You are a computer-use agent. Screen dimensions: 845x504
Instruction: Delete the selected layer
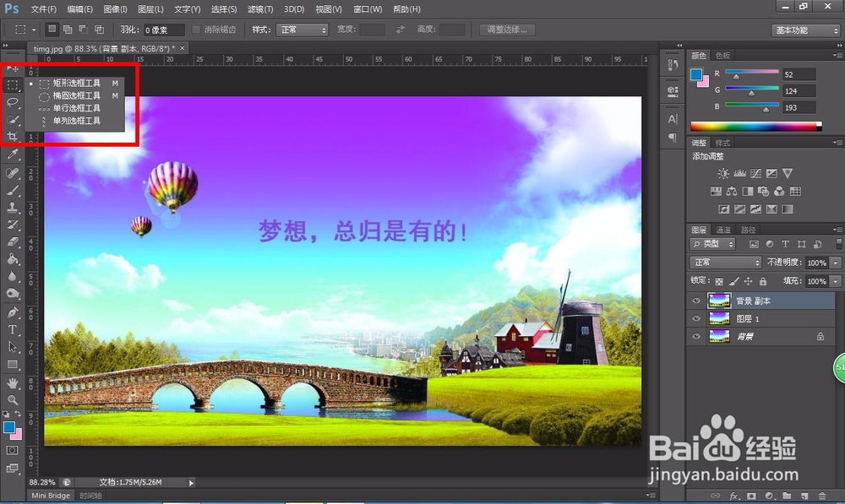pyautogui.click(x=822, y=496)
